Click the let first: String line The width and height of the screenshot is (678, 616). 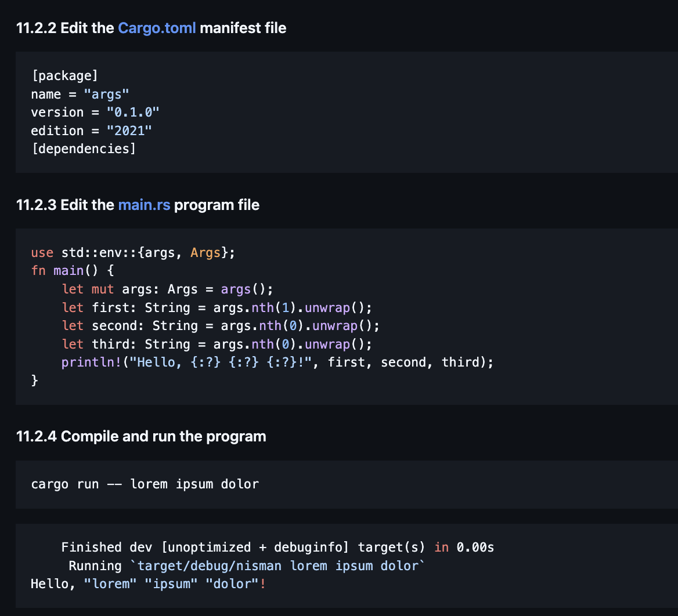point(217,307)
